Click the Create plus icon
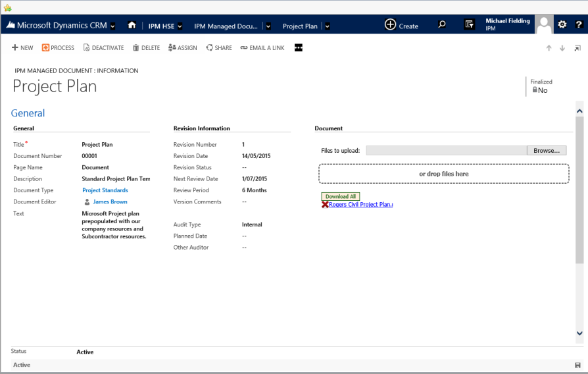 (391, 25)
